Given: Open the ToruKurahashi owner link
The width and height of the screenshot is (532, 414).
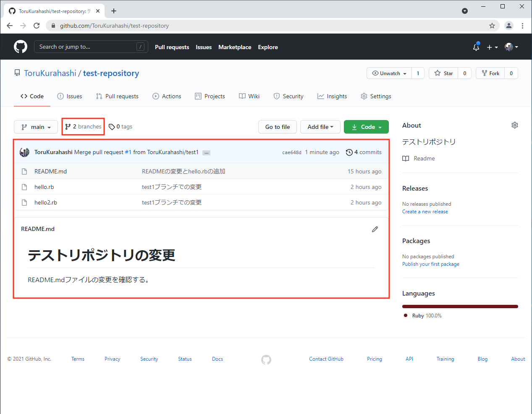Looking at the screenshot, I should tap(50, 73).
